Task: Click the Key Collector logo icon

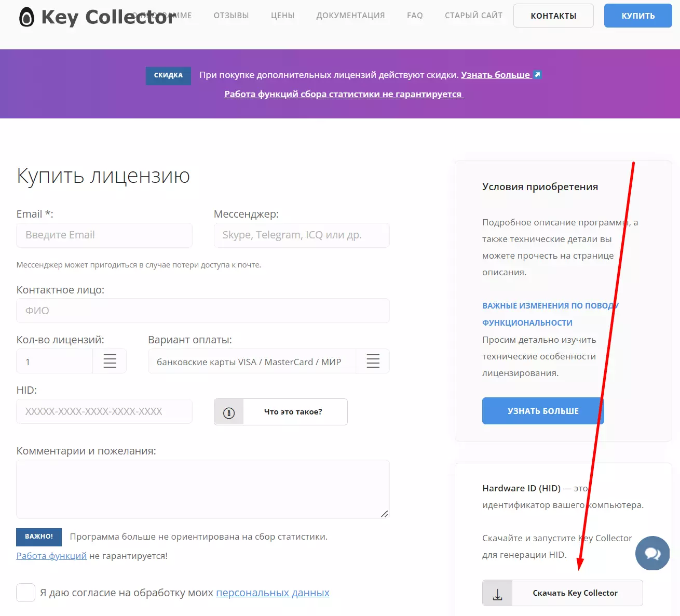Action: (x=26, y=17)
